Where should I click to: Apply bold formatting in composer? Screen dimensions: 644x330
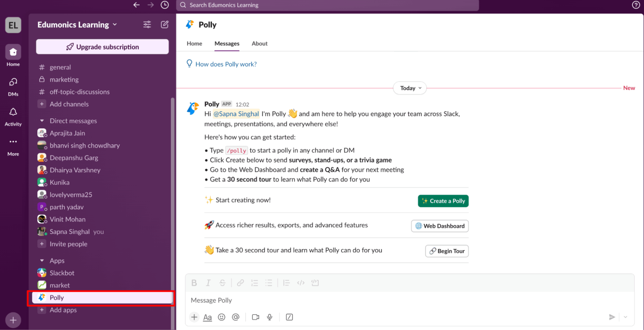(194, 283)
